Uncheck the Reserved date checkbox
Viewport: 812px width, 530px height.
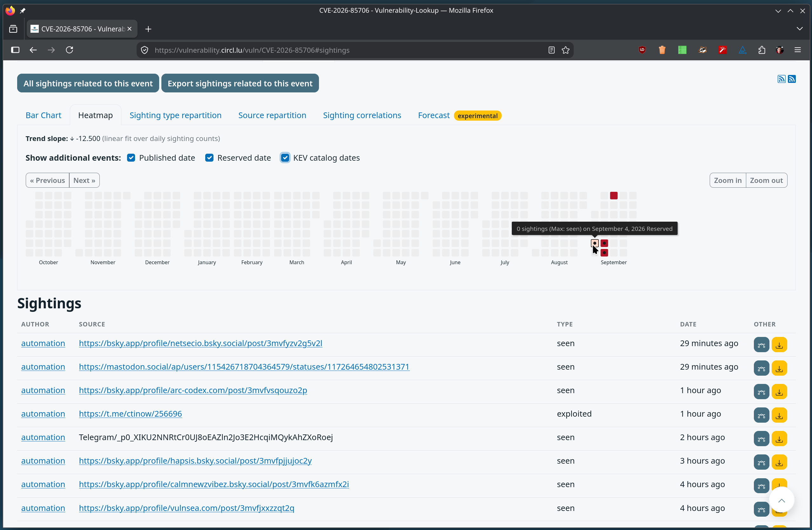pos(209,158)
